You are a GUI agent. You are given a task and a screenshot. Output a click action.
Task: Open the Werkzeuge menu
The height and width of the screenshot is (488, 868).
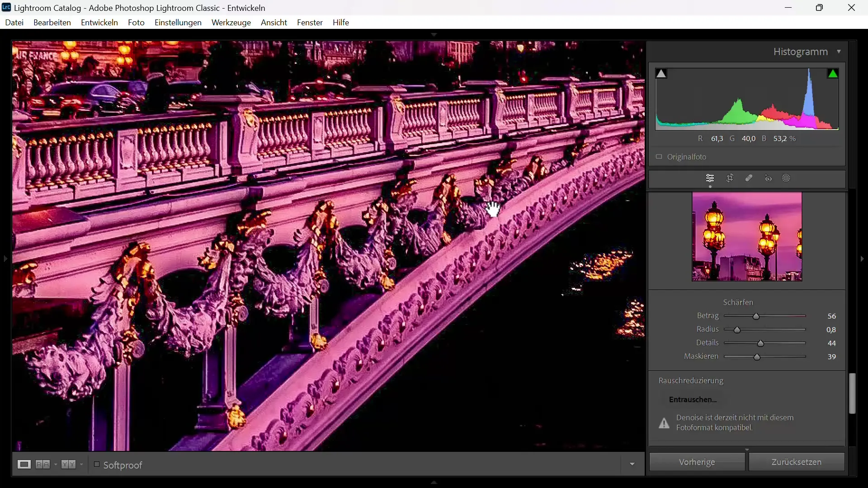(x=231, y=23)
